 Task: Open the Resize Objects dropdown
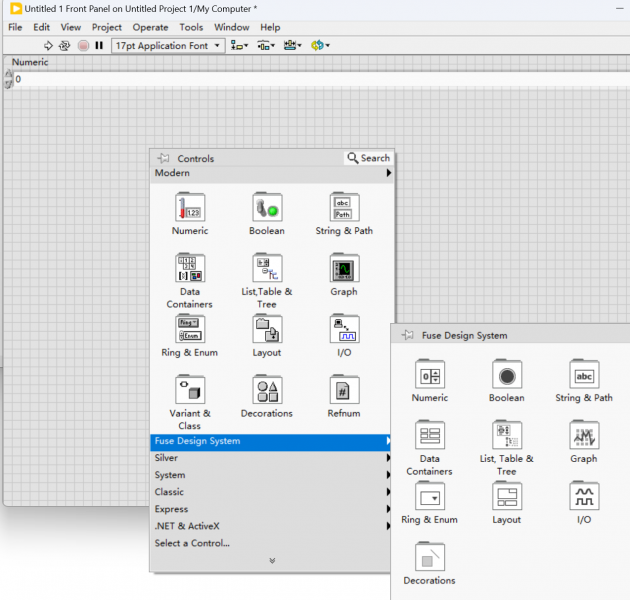(x=292, y=45)
